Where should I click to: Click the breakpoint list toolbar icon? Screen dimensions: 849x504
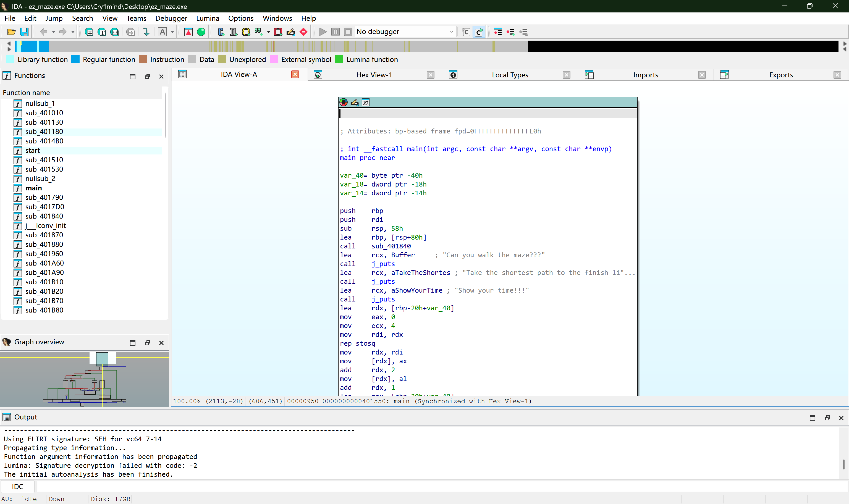click(x=498, y=32)
